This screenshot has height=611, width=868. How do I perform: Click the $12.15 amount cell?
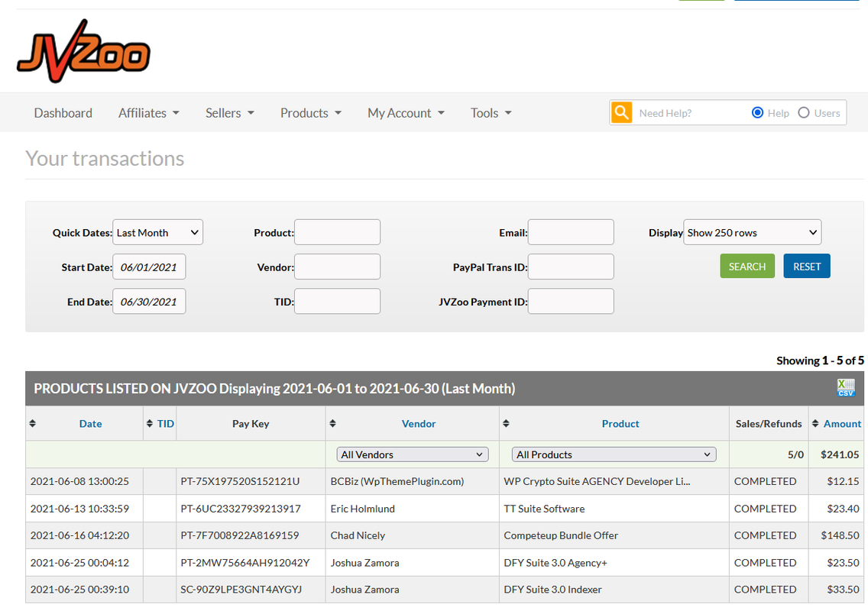point(843,481)
